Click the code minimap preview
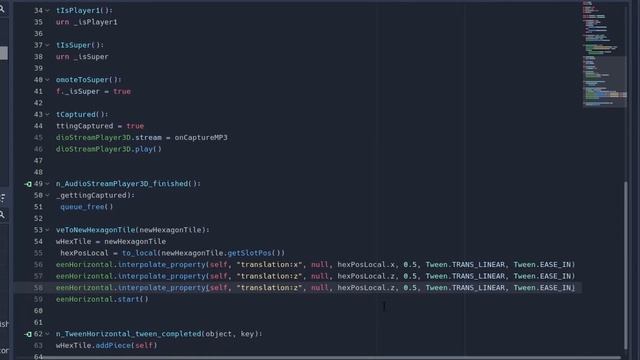 604,54
